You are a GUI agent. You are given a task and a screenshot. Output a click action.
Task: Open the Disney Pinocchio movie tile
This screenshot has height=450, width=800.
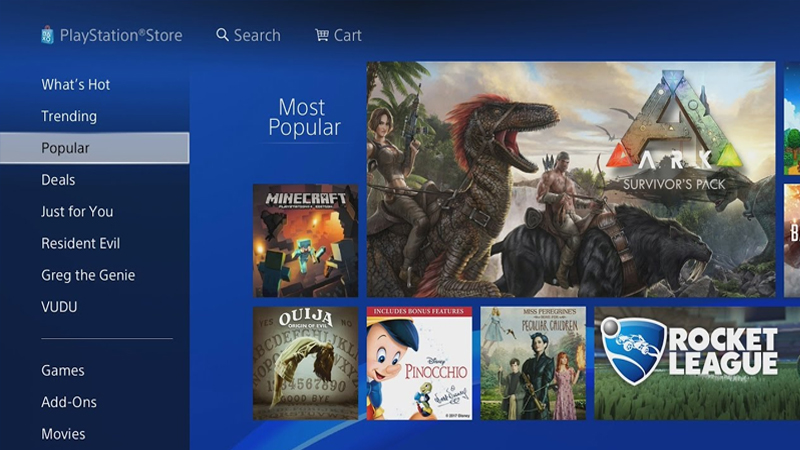click(x=419, y=363)
